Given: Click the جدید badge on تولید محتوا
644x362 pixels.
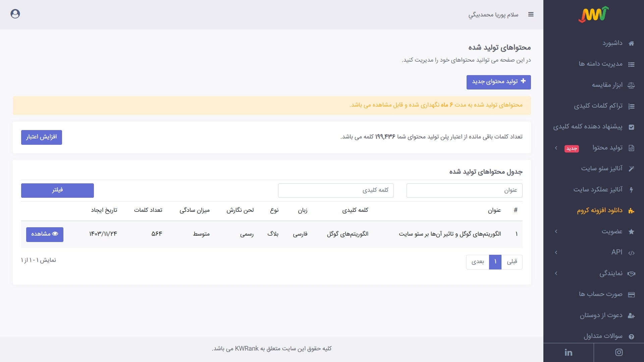Looking at the screenshot, I should click(x=572, y=148).
